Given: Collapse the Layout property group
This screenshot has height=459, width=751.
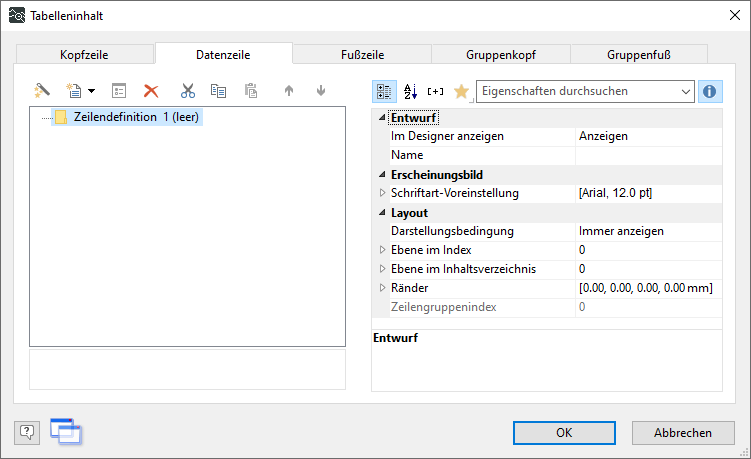Looking at the screenshot, I should point(382,212).
